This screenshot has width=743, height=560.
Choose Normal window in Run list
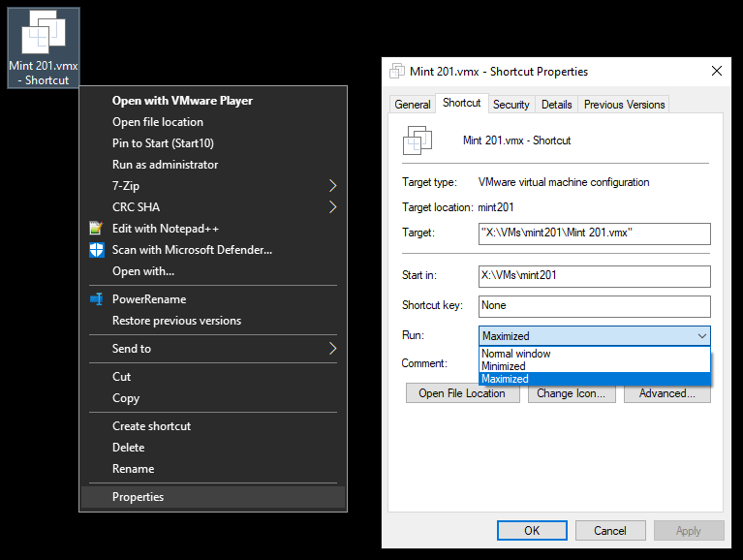click(595, 354)
